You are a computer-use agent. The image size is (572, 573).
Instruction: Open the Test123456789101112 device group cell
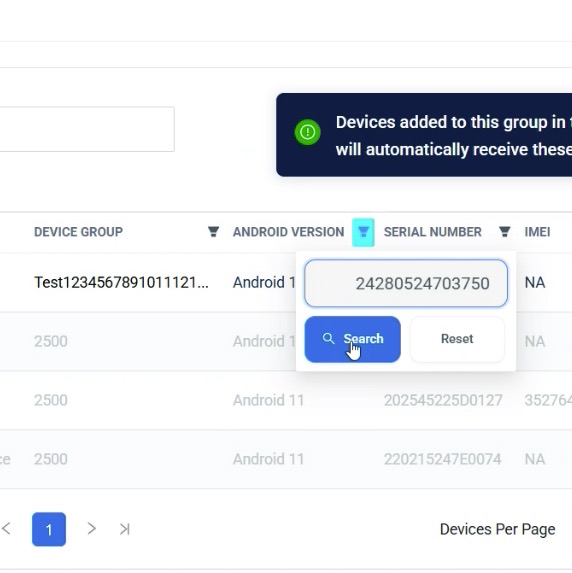(x=121, y=282)
